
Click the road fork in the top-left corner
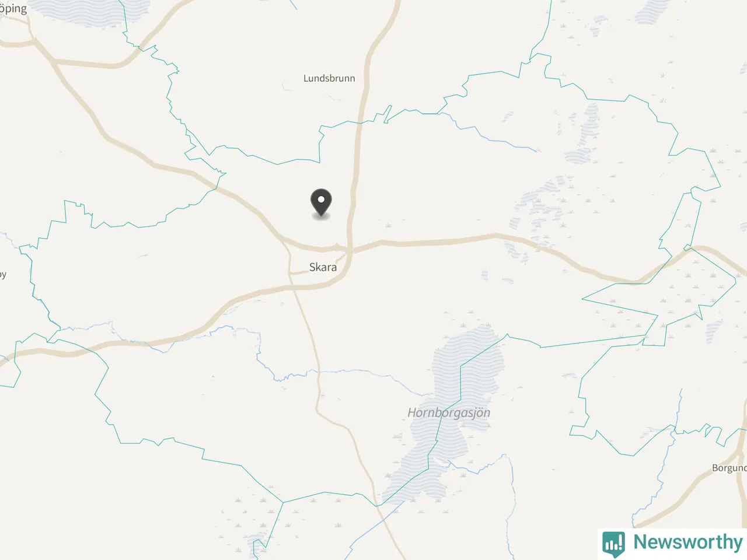click(34, 41)
